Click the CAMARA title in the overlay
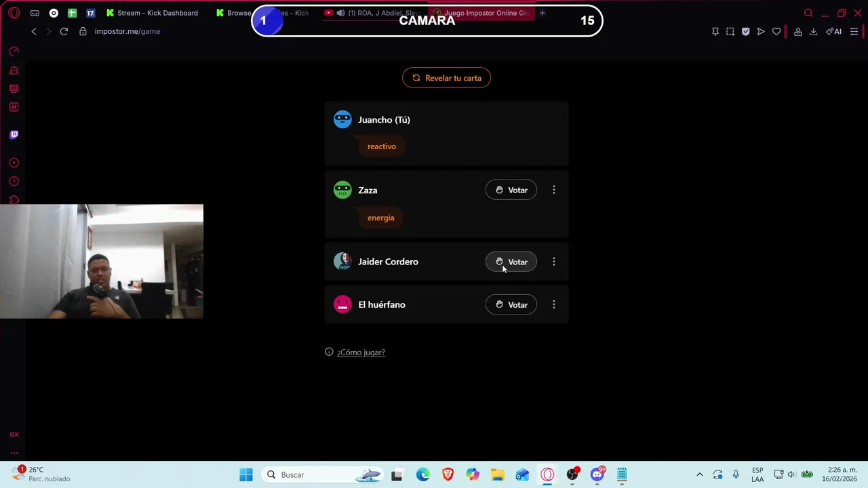The width and height of the screenshot is (868, 488). (427, 20)
